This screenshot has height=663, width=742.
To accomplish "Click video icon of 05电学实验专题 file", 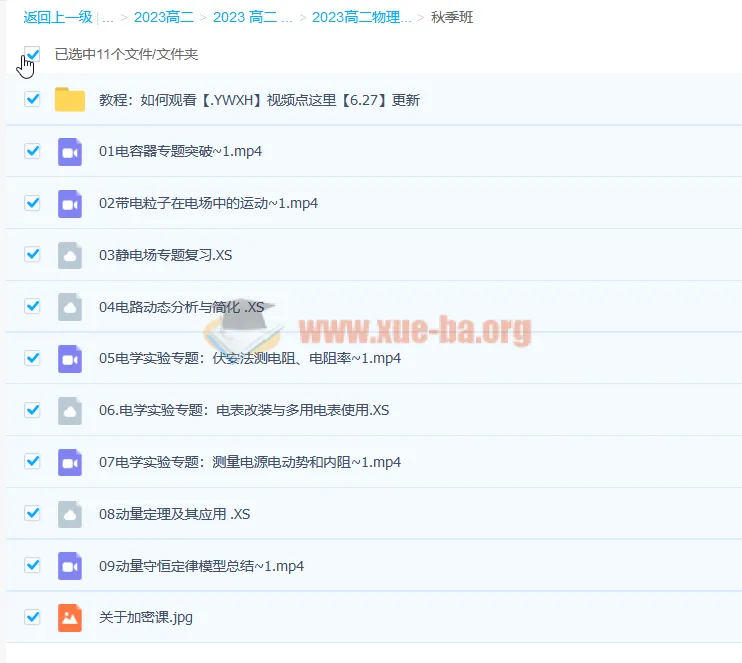I will tap(69, 358).
